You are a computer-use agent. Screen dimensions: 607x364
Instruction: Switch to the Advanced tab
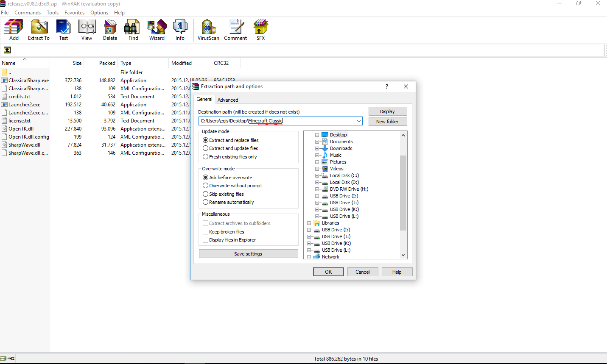pyautogui.click(x=228, y=100)
